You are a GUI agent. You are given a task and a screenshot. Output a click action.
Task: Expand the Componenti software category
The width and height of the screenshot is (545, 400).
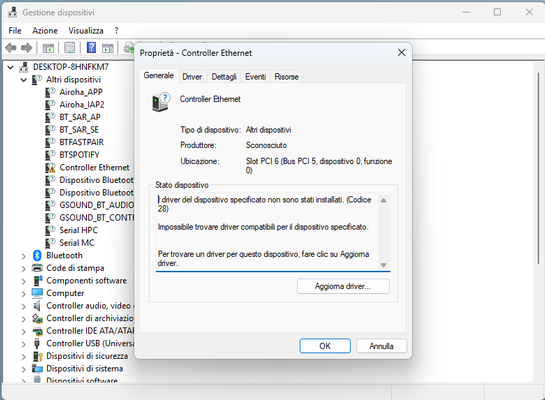pos(24,281)
